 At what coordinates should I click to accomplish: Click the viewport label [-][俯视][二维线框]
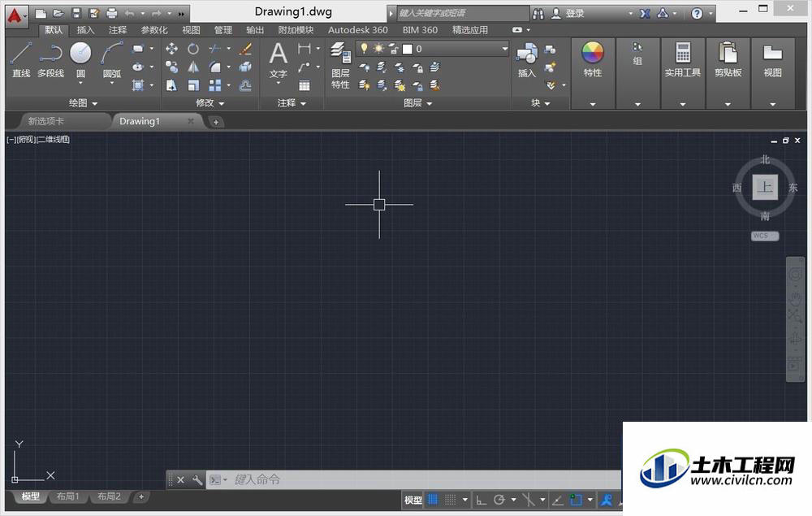[x=38, y=140]
